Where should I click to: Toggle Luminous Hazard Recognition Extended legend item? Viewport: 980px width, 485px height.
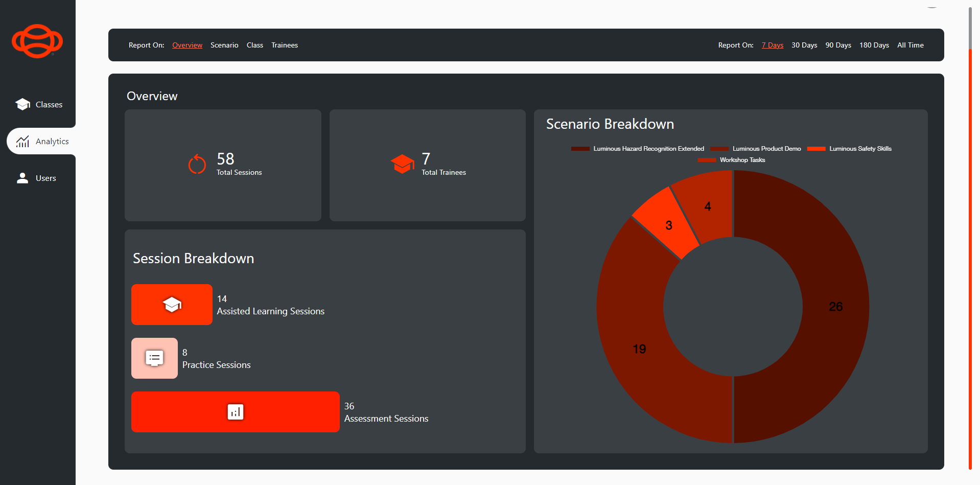click(638, 149)
